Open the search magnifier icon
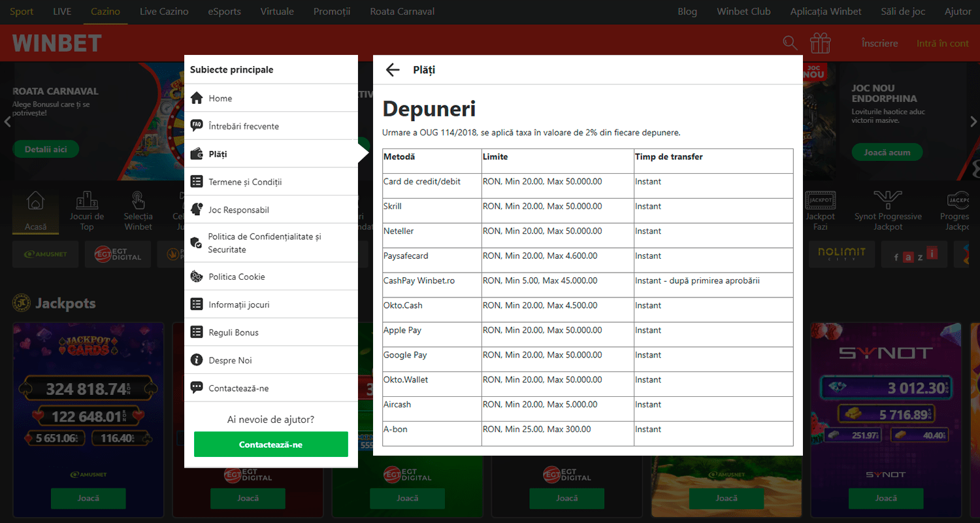Image resolution: width=980 pixels, height=523 pixels. [790, 43]
